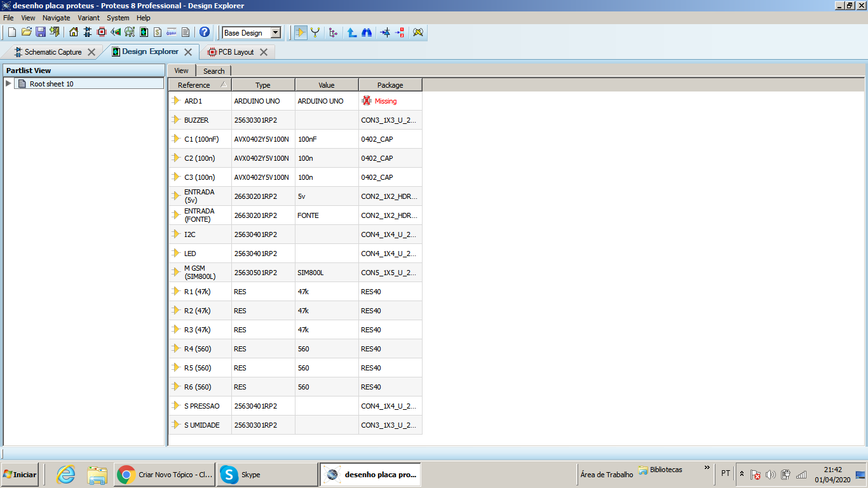Open the Gerber Viewer icon
The width and height of the screenshot is (868, 488).
(130, 32)
